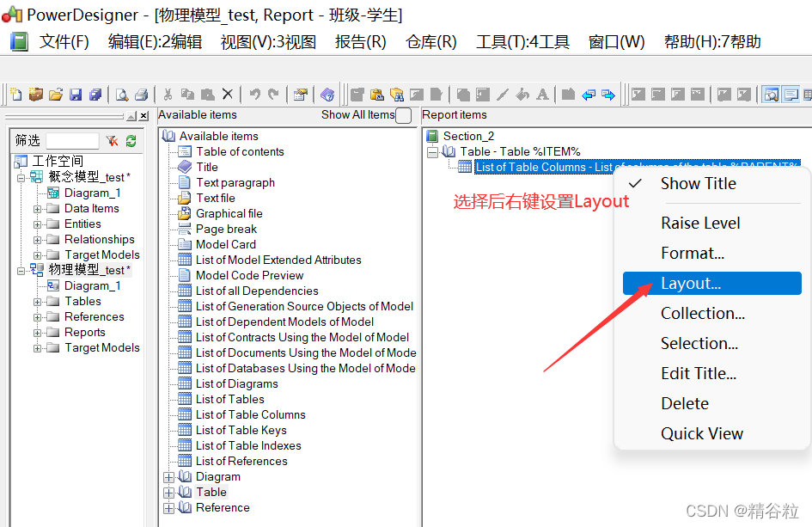Select the 工作空间 workspace node
Image resolution: width=812 pixels, height=527 pixels.
tap(58, 161)
